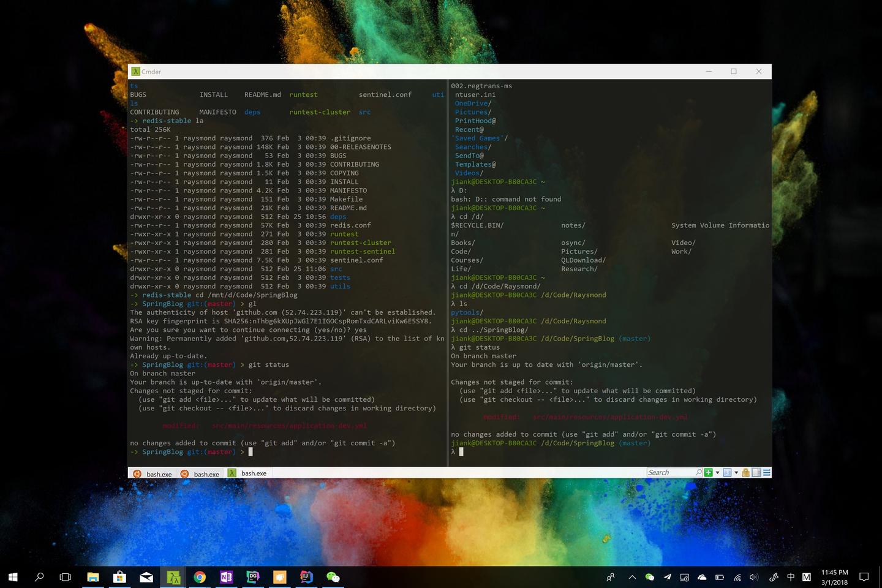
Task: Open Task View on the taskbar
Action: point(65,577)
